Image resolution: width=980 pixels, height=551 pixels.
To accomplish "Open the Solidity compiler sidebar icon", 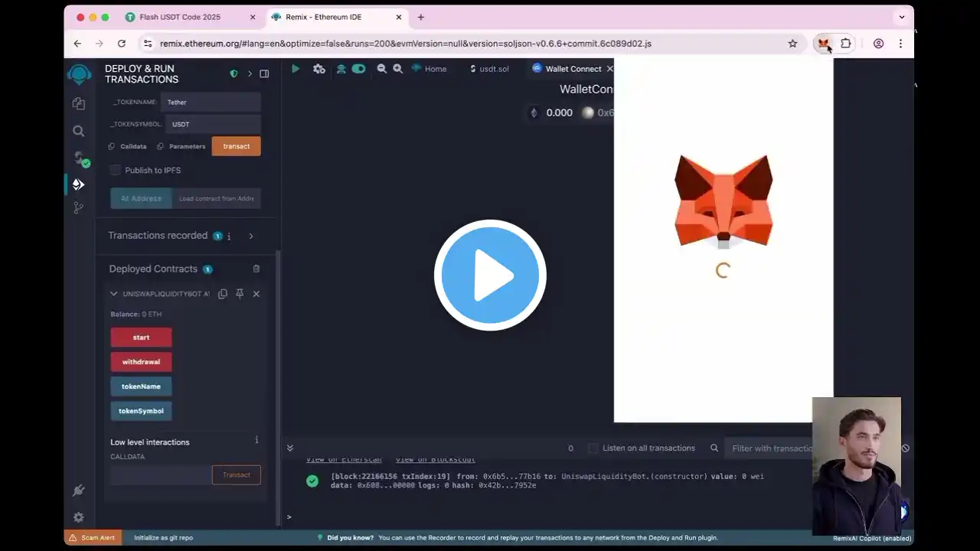I will (x=80, y=158).
